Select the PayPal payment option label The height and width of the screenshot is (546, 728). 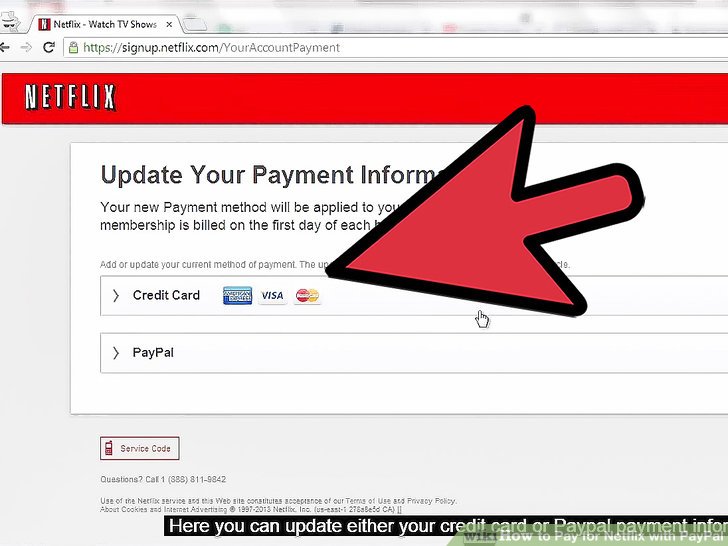[x=153, y=353]
